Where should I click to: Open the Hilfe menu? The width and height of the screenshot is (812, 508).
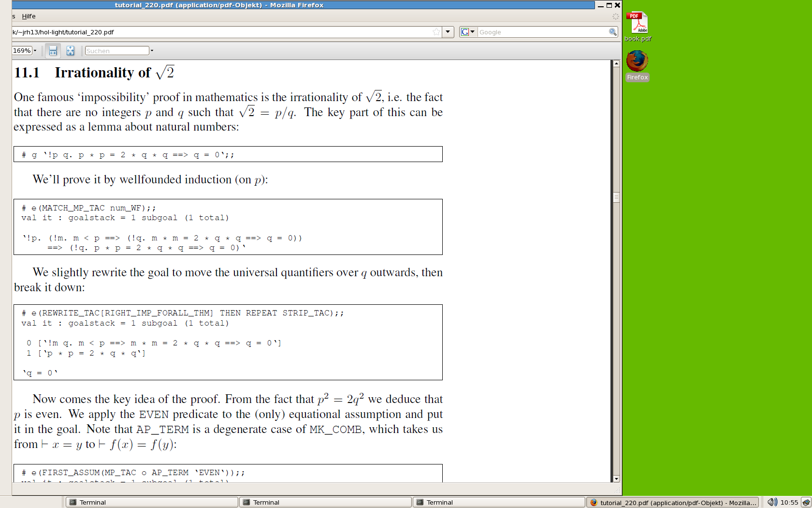coord(29,16)
